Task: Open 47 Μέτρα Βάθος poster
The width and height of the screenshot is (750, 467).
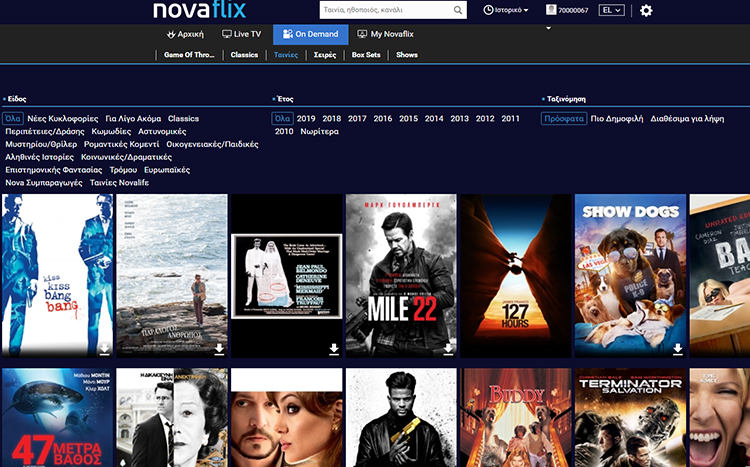Action: (57, 418)
